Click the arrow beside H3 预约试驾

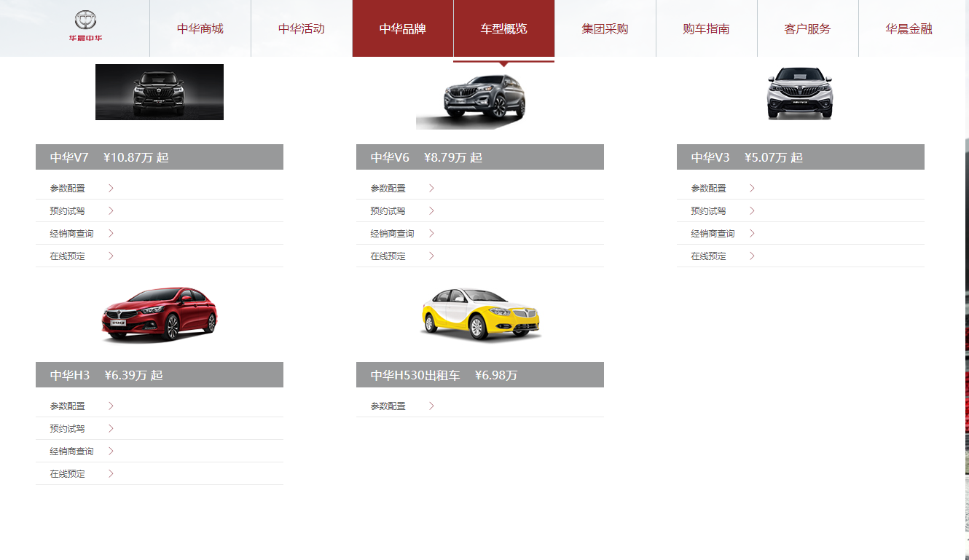[x=111, y=428]
